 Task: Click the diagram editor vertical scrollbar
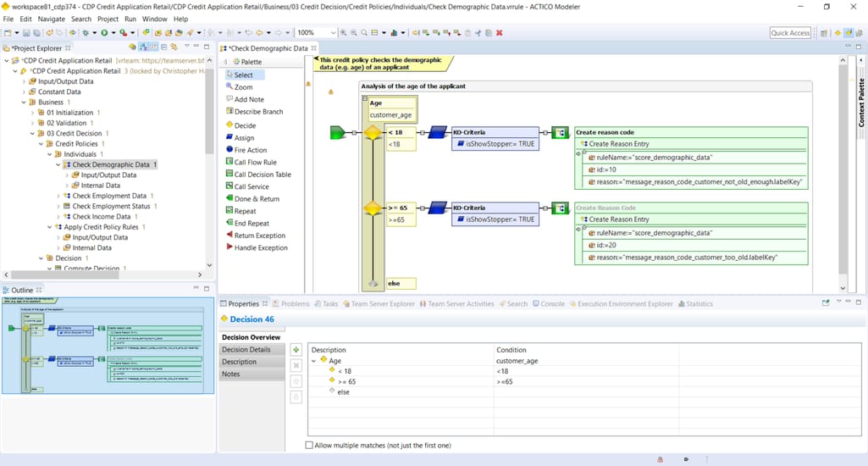(x=843, y=170)
